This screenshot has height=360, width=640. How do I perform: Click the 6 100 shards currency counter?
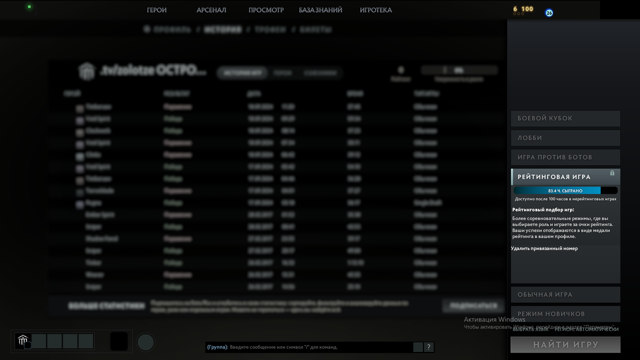pos(523,9)
